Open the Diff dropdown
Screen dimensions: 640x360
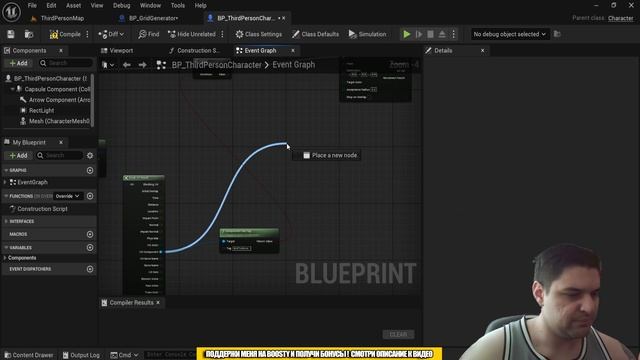[x=111, y=34]
